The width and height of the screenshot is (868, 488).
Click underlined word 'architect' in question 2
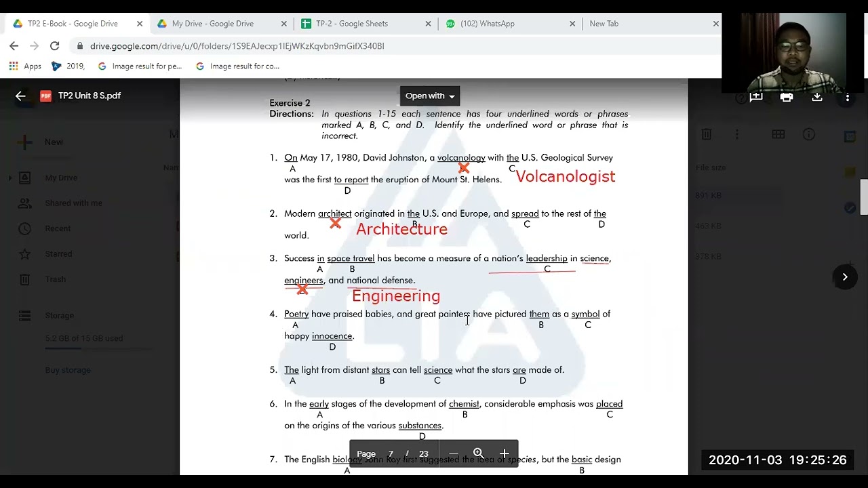point(335,213)
